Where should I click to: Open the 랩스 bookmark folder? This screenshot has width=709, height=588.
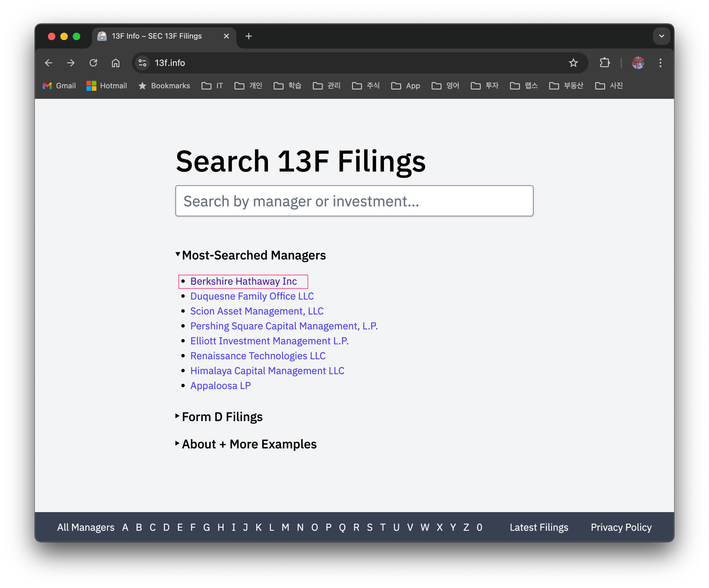(x=524, y=86)
